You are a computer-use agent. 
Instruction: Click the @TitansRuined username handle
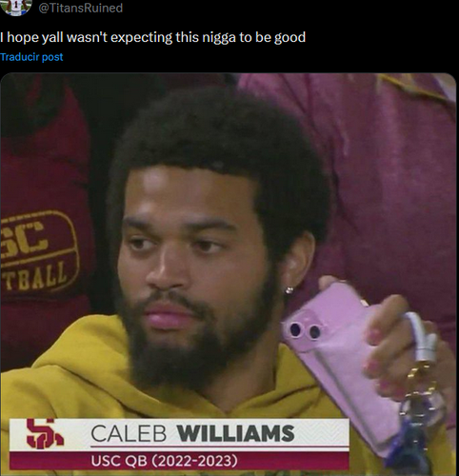click(81, 8)
